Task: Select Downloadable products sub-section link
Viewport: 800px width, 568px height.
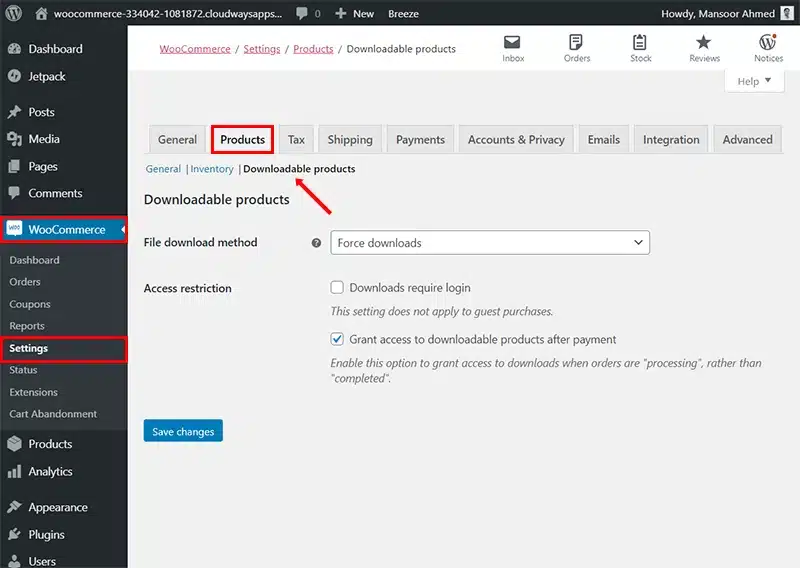Action: tap(299, 169)
